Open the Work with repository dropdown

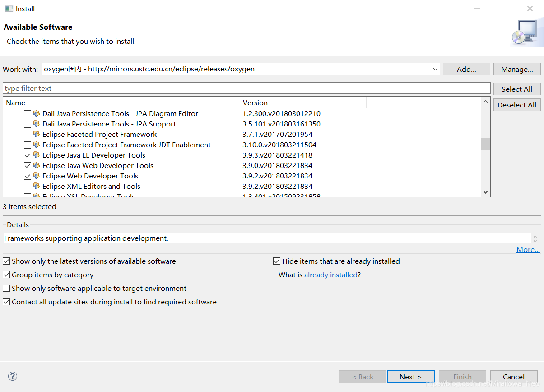point(435,69)
